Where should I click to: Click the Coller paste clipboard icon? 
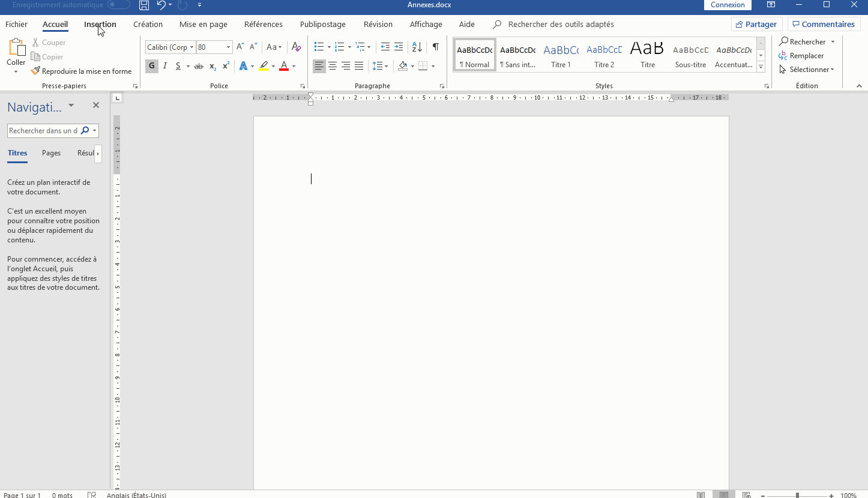tap(16, 47)
